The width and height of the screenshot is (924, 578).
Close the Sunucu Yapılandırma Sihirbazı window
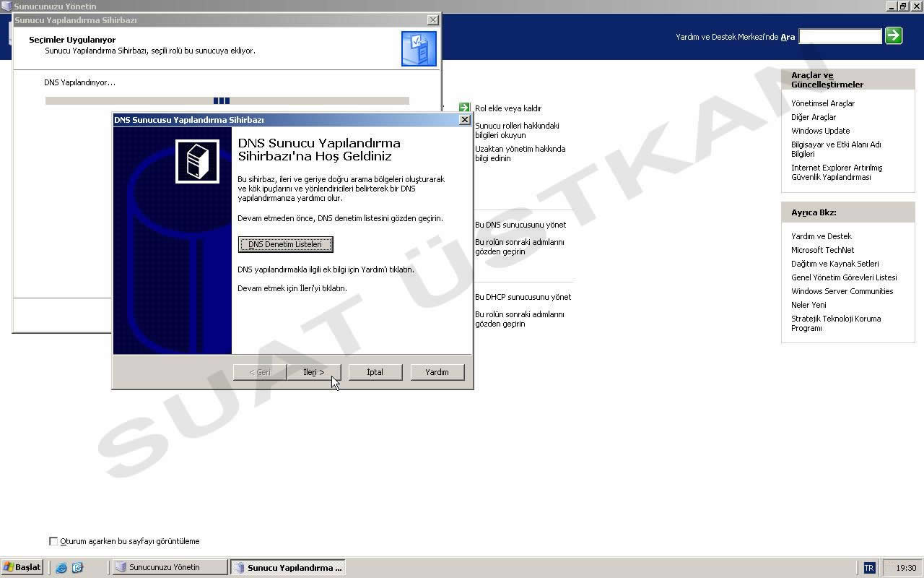pyautogui.click(x=432, y=20)
